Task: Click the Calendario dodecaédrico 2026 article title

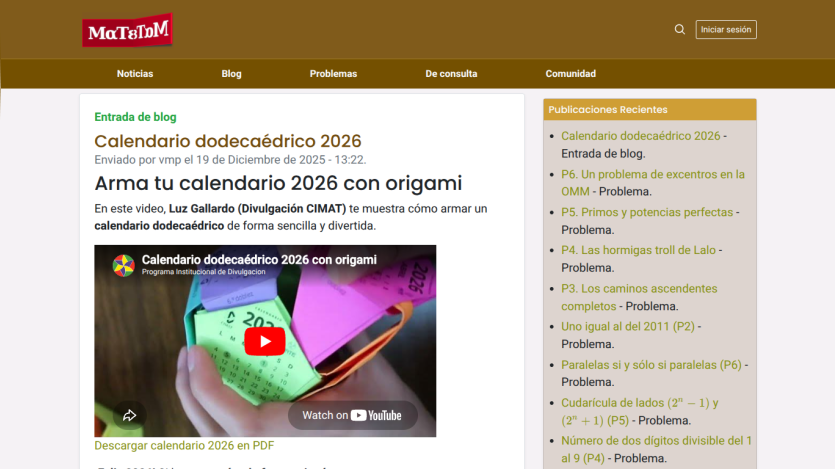Action: [x=228, y=141]
